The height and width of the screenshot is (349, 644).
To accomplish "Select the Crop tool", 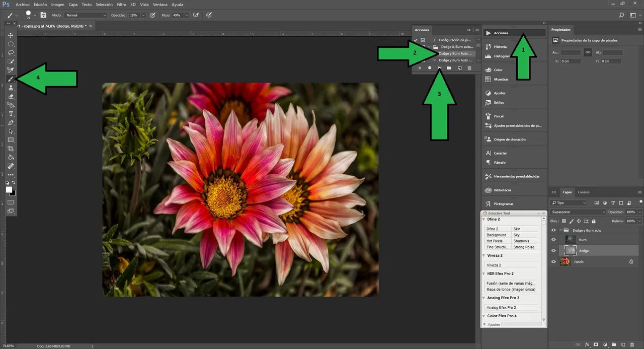I will (11, 149).
